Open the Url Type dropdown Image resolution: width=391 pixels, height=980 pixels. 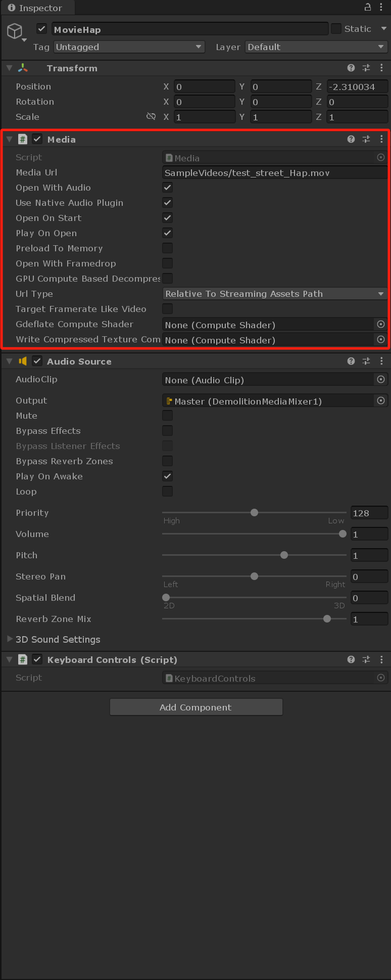pyautogui.click(x=275, y=294)
